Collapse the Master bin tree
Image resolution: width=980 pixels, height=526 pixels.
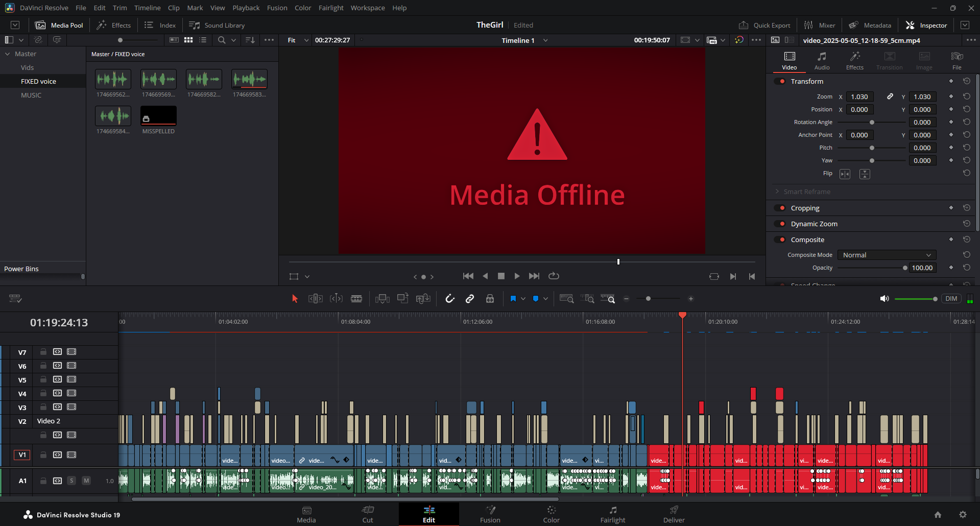[x=8, y=54]
